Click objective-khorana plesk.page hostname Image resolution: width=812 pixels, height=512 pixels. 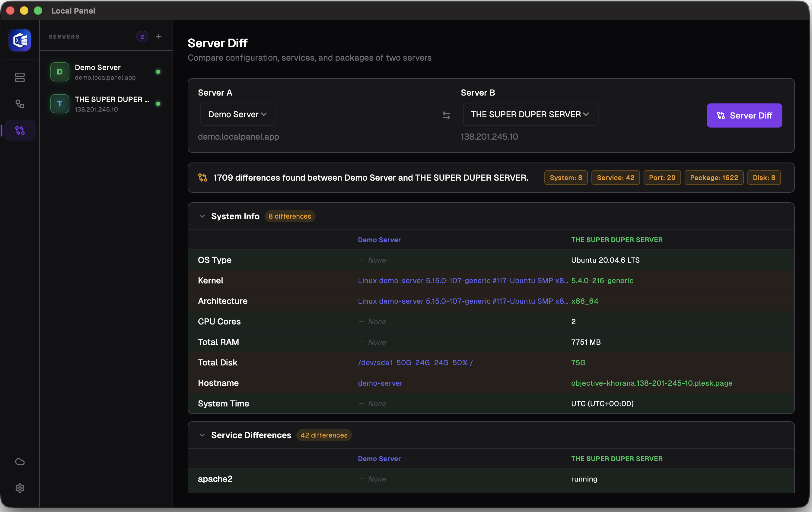click(651, 383)
